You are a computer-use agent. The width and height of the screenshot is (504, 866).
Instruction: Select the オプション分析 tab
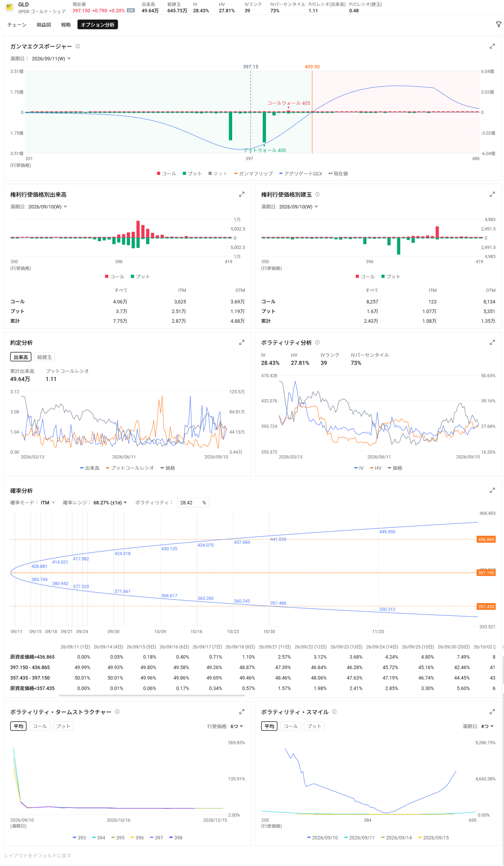[98, 25]
